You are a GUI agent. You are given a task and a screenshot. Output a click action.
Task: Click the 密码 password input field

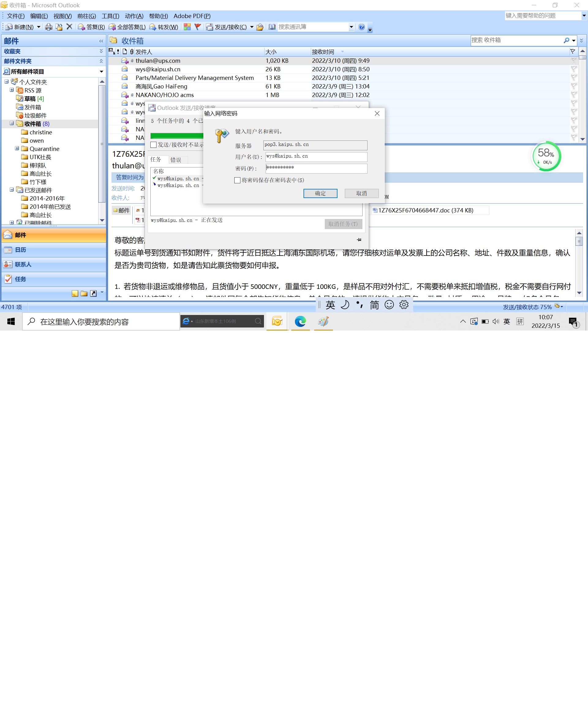pos(316,168)
